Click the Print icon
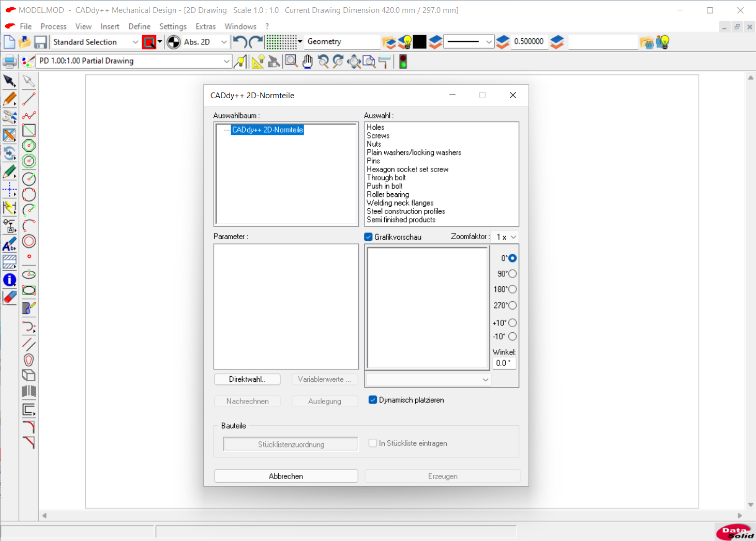 point(9,61)
